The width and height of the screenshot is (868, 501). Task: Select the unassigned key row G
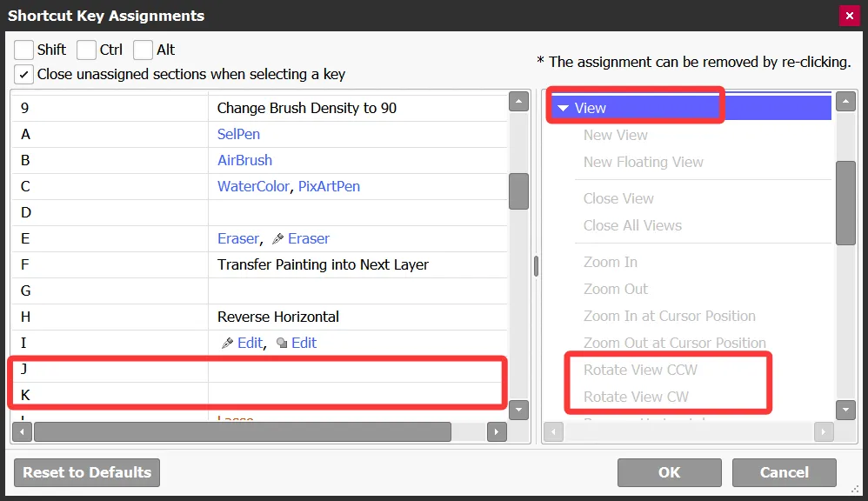pos(259,291)
